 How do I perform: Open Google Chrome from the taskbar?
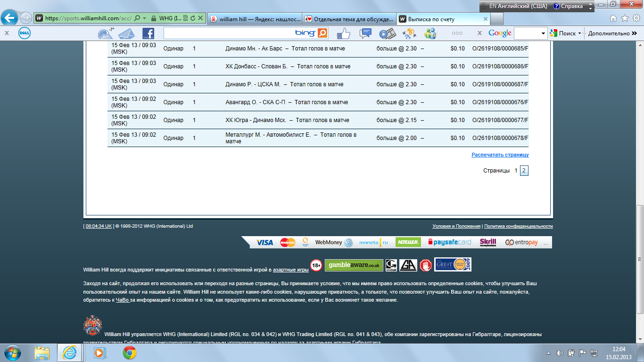(x=130, y=353)
